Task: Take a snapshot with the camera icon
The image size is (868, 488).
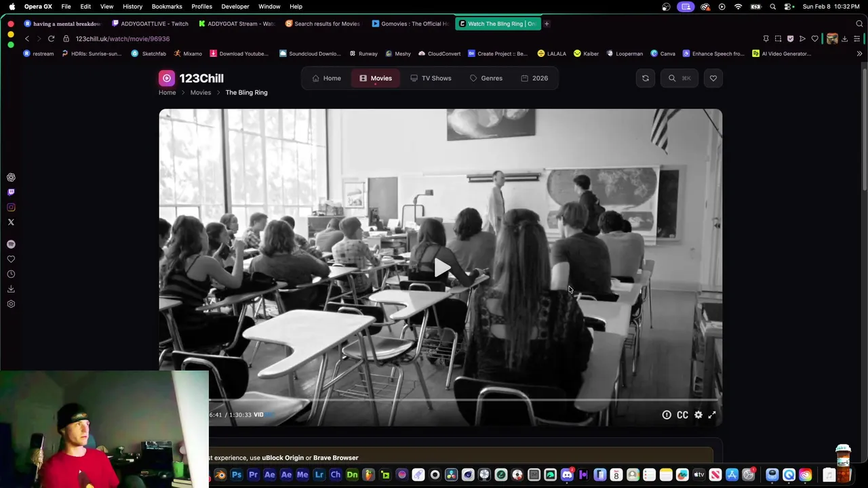Action: [778, 39]
